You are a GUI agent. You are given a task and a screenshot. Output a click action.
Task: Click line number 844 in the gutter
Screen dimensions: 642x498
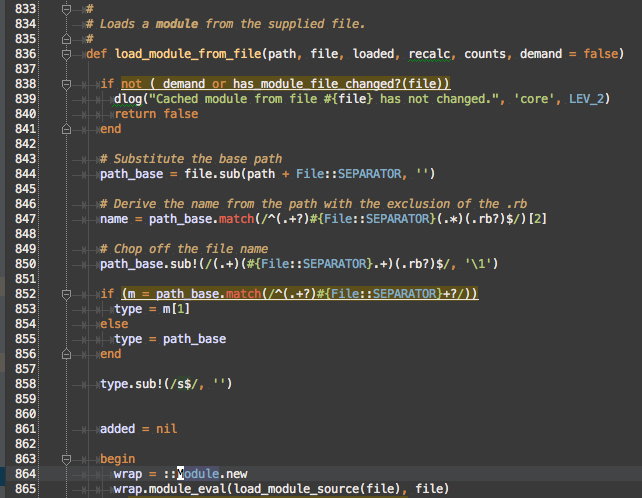25,174
